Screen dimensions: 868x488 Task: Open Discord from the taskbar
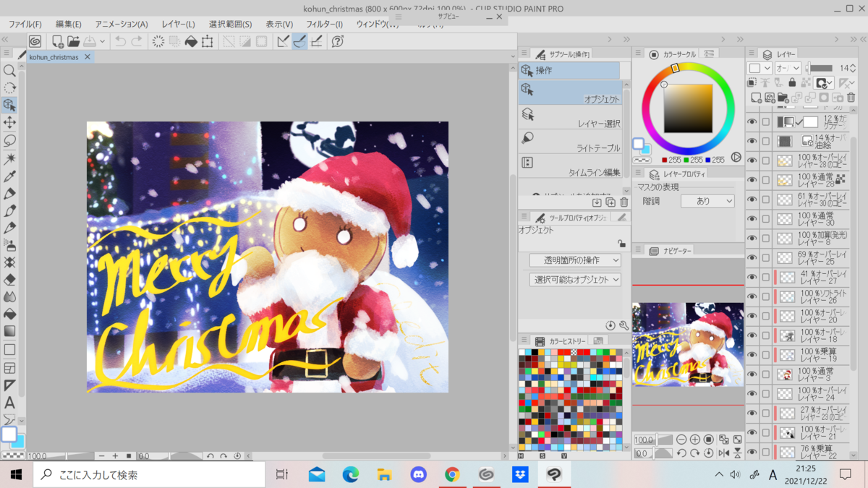(418, 475)
